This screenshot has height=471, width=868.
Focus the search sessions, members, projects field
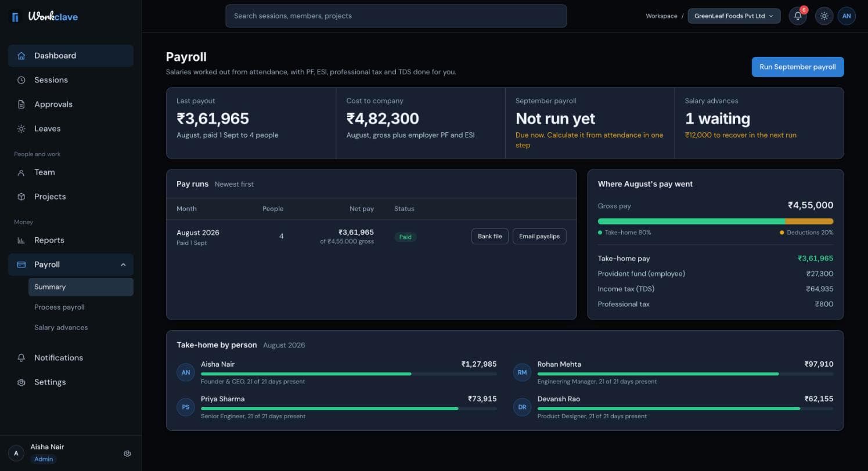(x=396, y=16)
